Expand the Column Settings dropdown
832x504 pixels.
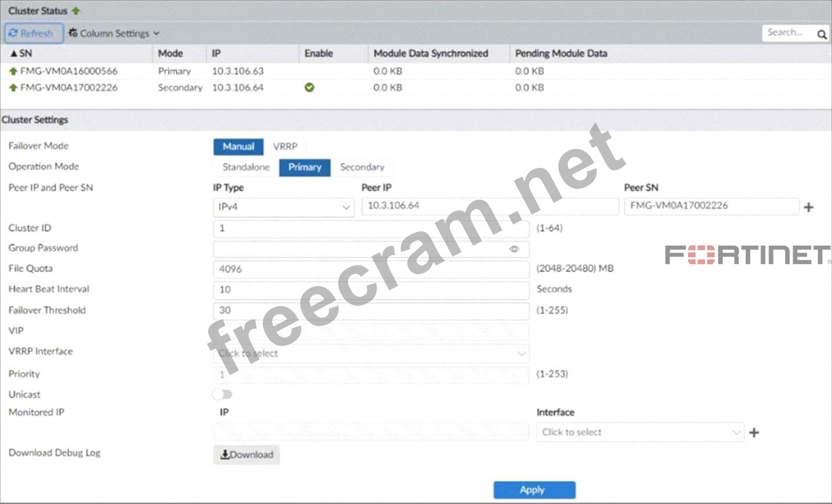click(x=114, y=33)
